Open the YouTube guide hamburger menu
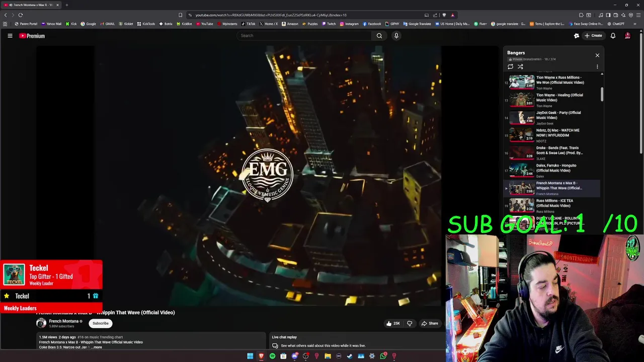 10,36
